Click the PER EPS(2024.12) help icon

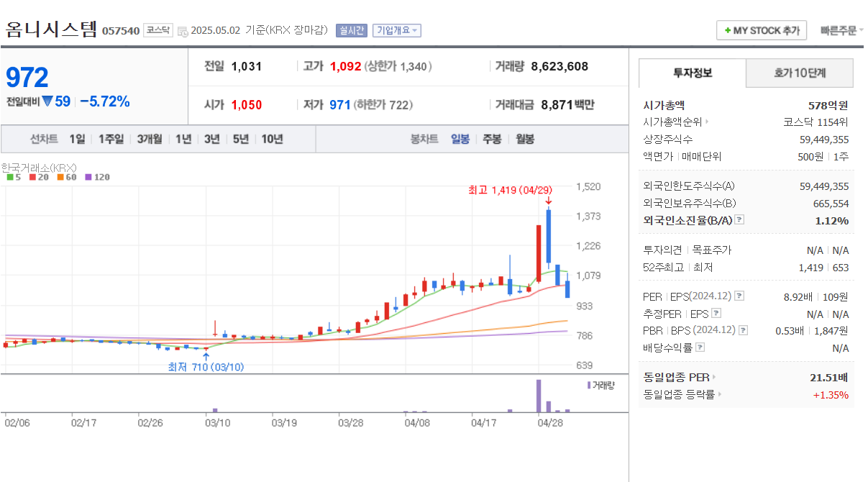739,297
